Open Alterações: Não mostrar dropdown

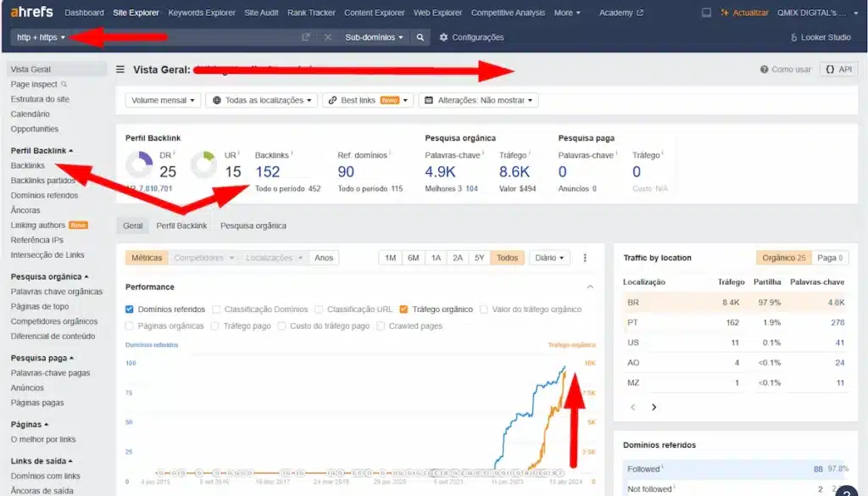click(x=479, y=100)
